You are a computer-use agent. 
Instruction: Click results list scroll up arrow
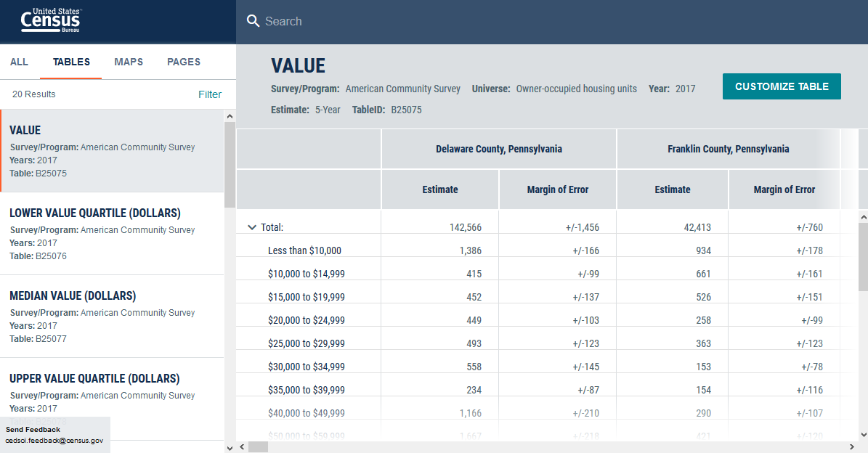(x=230, y=116)
